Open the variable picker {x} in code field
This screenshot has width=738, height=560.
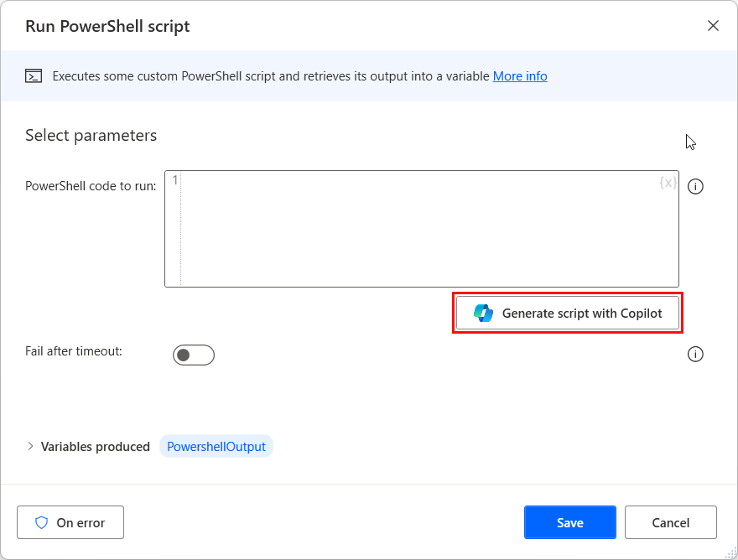coord(667,183)
